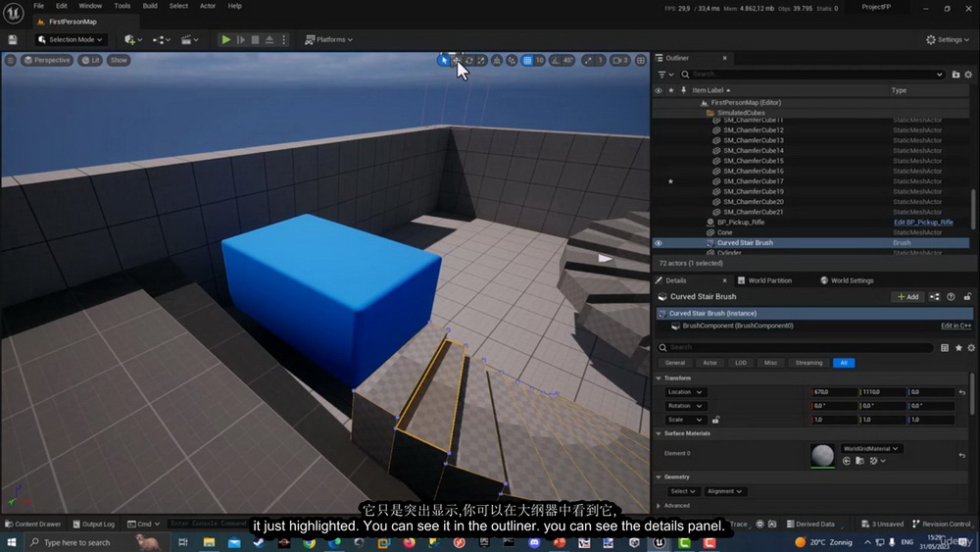This screenshot has height=552, width=980.
Task: Toggle visibility of Curved Stair Brush
Action: point(659,242)
